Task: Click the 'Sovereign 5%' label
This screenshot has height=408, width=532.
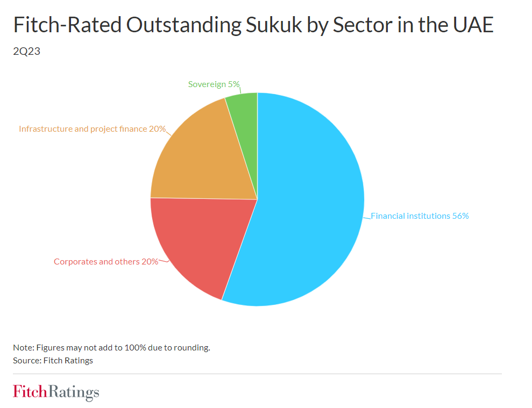Action: (x=214, y=84)
